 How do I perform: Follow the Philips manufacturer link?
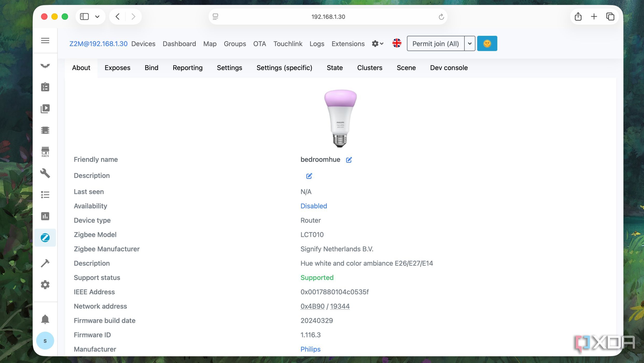pyautogui.click(x=310, y=349)
